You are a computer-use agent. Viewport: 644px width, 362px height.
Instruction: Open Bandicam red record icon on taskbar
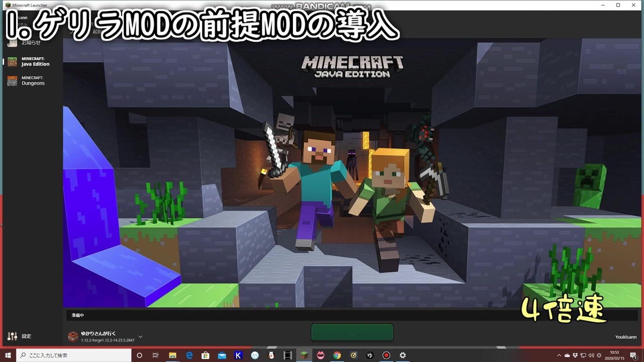(x=386, y=355)
